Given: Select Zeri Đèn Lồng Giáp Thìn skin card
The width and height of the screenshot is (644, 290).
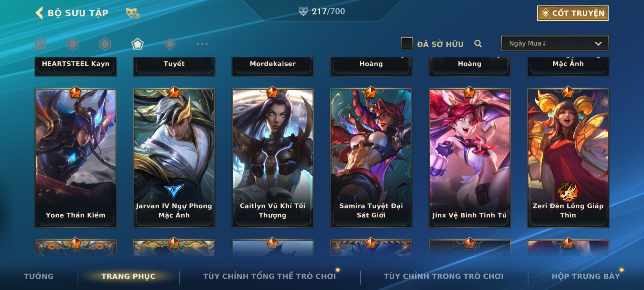Looking at the screenshot, I should pos(568,158).
